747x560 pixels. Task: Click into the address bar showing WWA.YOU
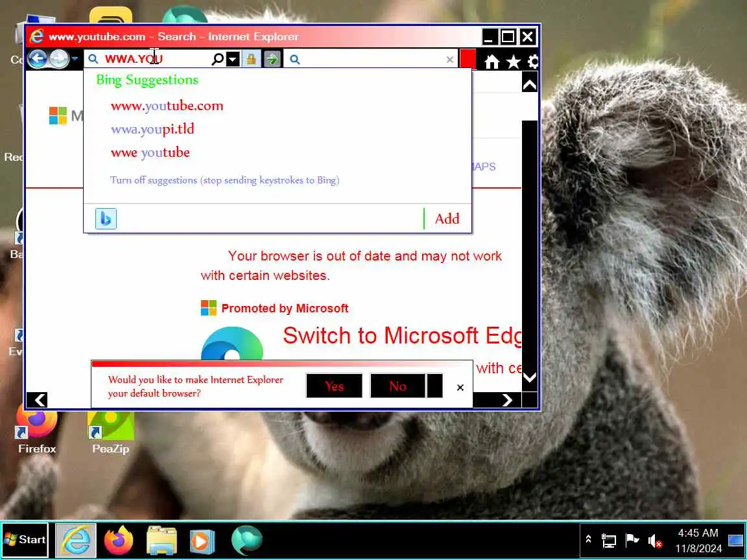[148, 59]
